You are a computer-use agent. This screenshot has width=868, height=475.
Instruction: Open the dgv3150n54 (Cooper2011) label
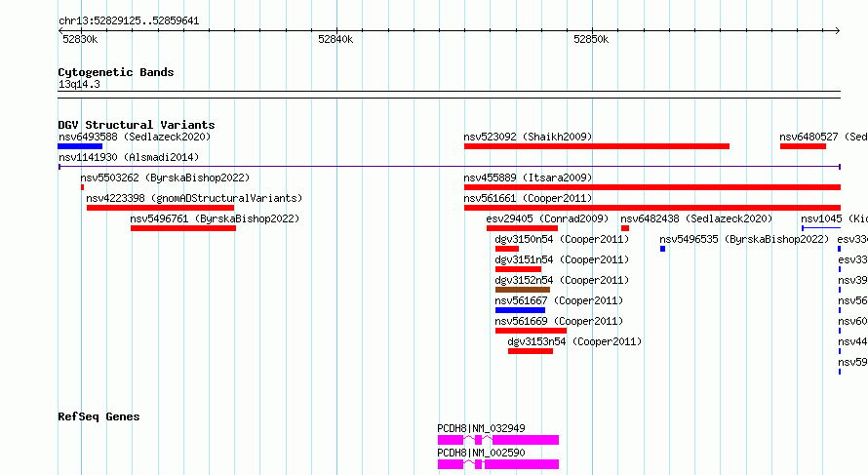(x=562, y=239)
